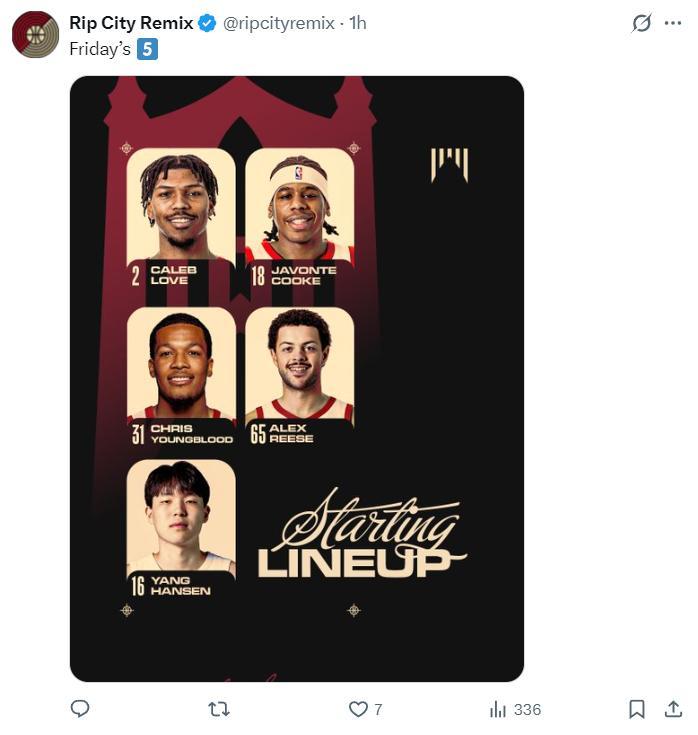Share the post via share icon
Screen dimensions: 698x735
point(673,709)
